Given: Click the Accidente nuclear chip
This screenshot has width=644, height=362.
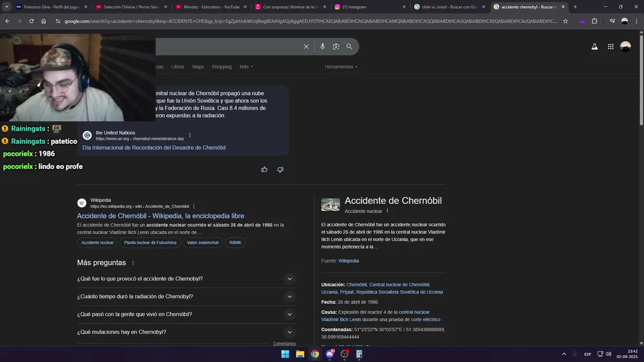Looking at the screenshot, I should click(x=98, y=243).
